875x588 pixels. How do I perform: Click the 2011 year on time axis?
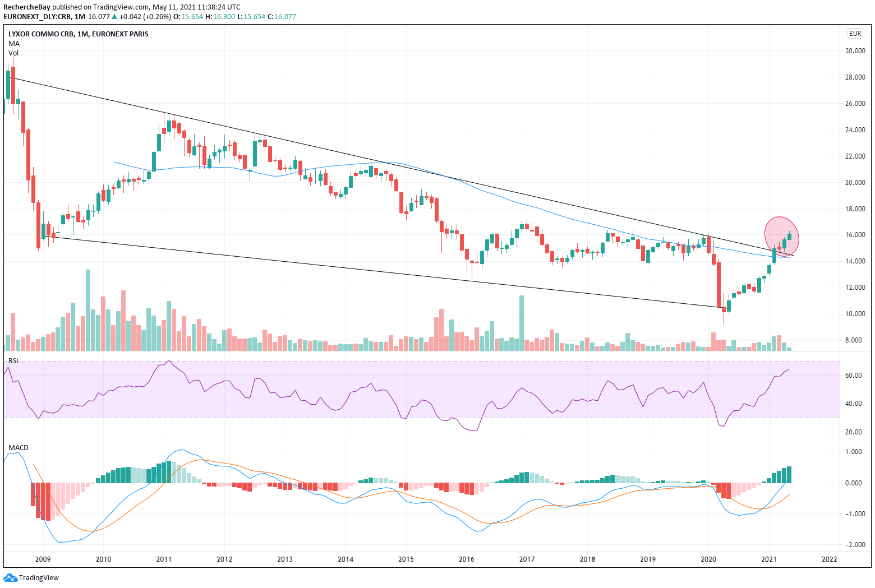pyautogui.click(x=164, y=559)
